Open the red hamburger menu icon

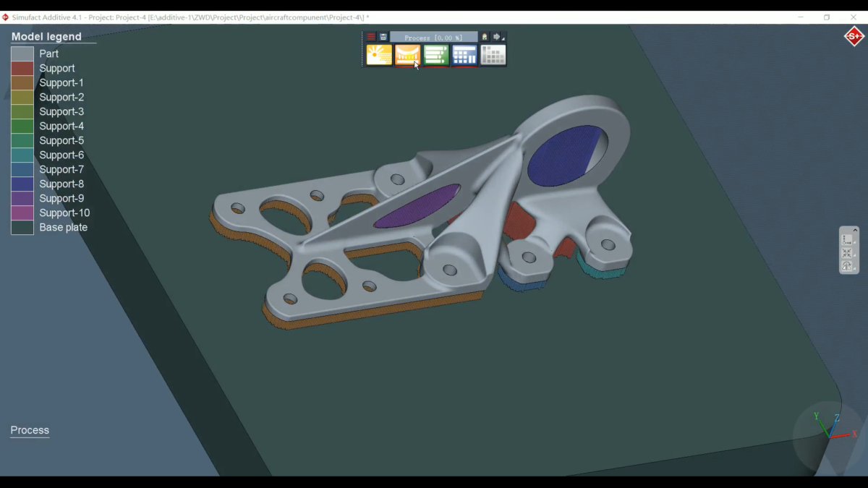click(371, 37)
